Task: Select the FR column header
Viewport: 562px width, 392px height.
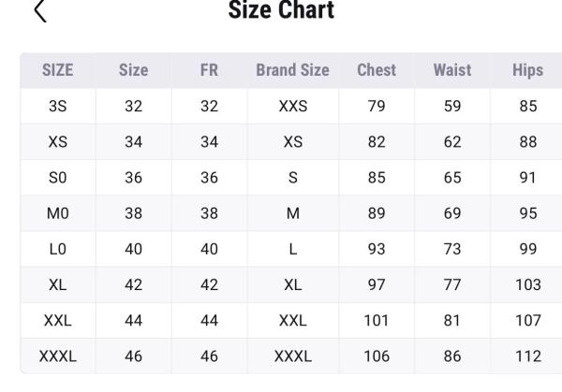Action: (x=209, y=70)
